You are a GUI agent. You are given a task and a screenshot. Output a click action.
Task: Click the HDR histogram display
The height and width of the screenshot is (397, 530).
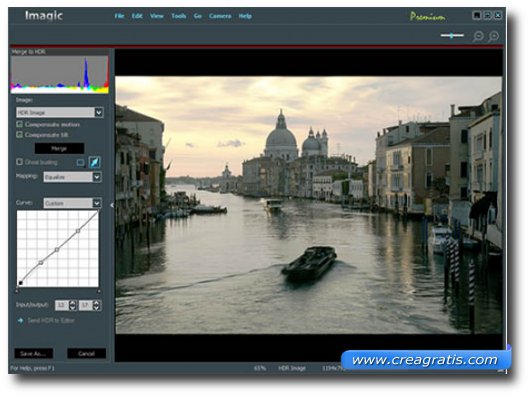(x=59, y=74)
